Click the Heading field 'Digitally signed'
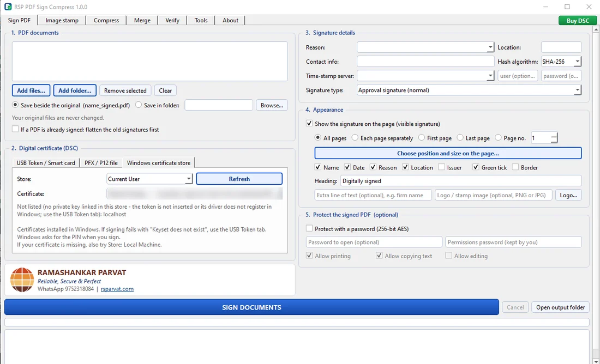600x364 pixels. (x=461, y=181)
